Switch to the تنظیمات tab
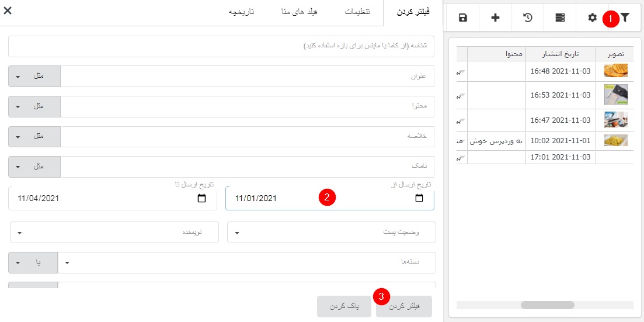 (x=357, y=12)
